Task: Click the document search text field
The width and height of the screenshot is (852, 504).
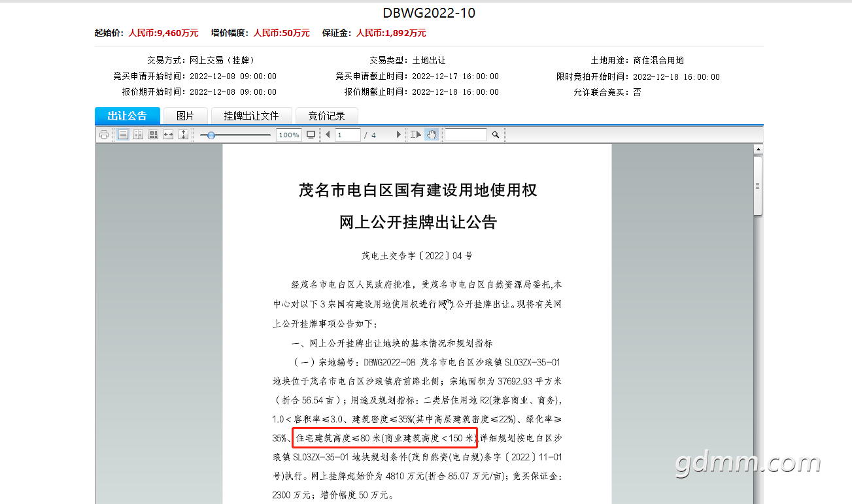Action: click(x=466, y=135)
